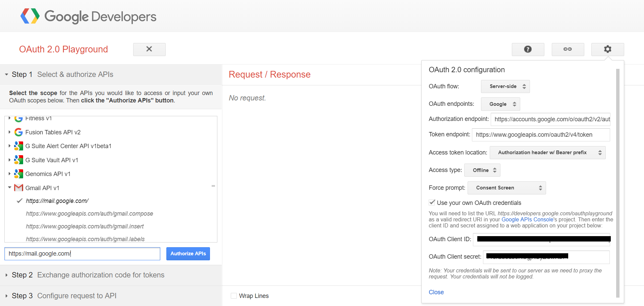Click the G Suite Vault API icon
The height and width of the screenshot is (306, 644).
(x=19, y=160)
